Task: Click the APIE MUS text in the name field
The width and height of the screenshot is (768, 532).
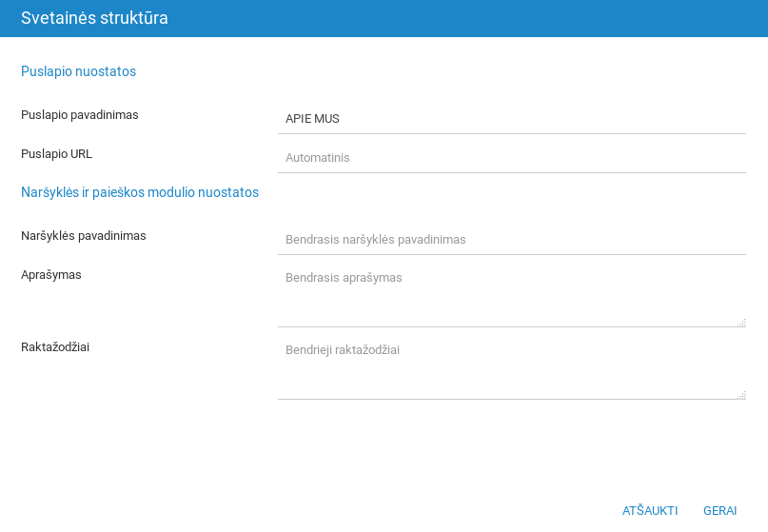Action: point(312,119)
